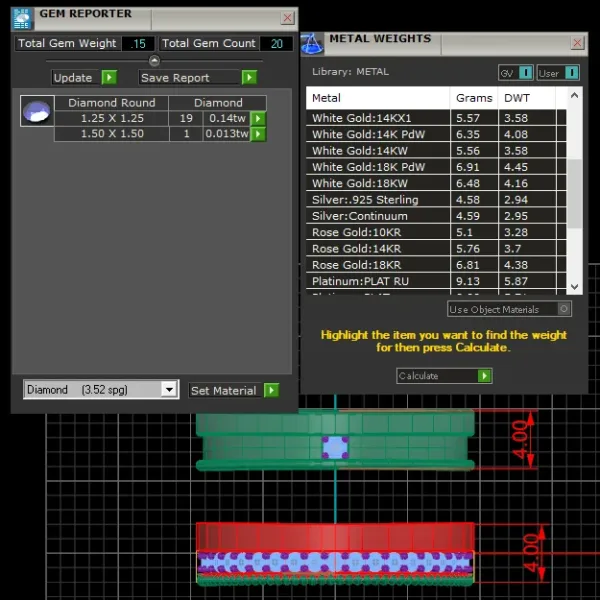Select the Silver:.925 Sterling row
This screenshot has width=600, height=600.
pos(436,200)
